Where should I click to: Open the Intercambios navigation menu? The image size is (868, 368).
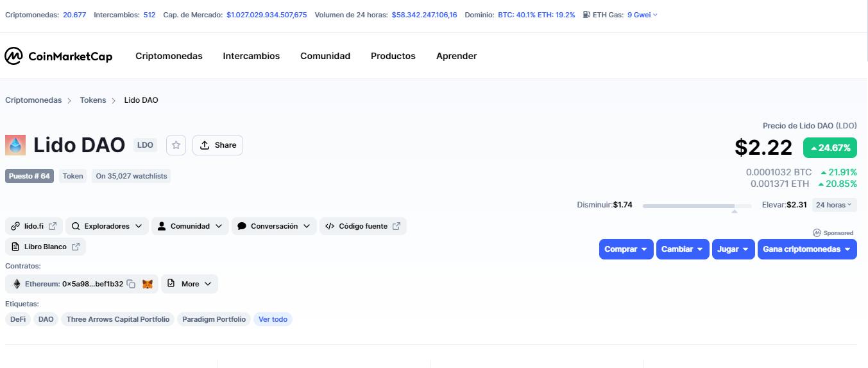(x=251, y=57)
